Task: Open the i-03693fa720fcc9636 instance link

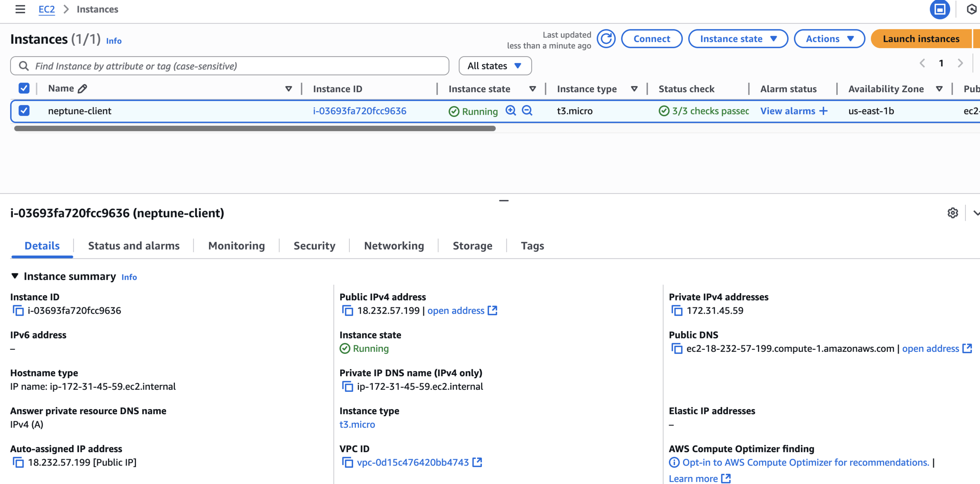Action: coord(359,111)
